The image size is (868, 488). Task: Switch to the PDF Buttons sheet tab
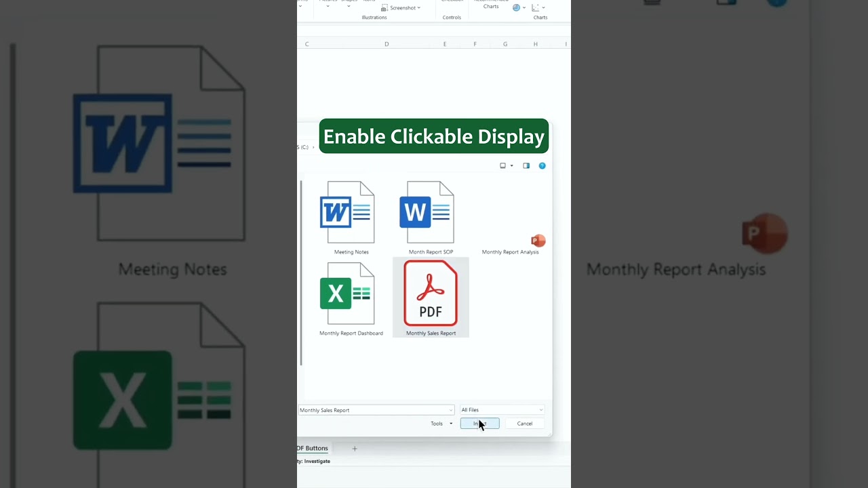click(x=312, y=448)
